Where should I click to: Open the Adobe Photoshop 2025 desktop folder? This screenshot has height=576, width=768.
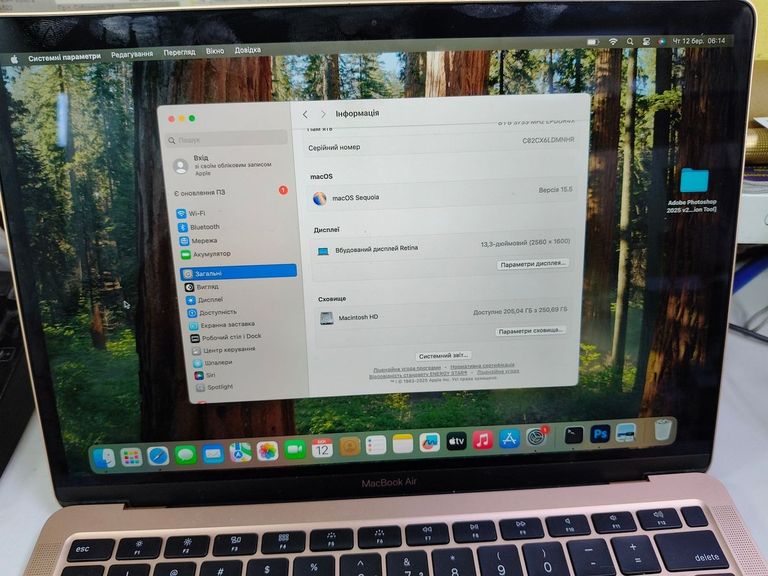(693, 190)
